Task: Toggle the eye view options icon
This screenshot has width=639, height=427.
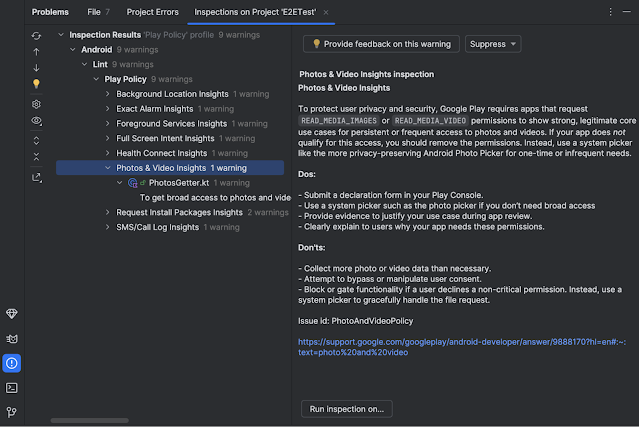Action: tap(37, 121)
